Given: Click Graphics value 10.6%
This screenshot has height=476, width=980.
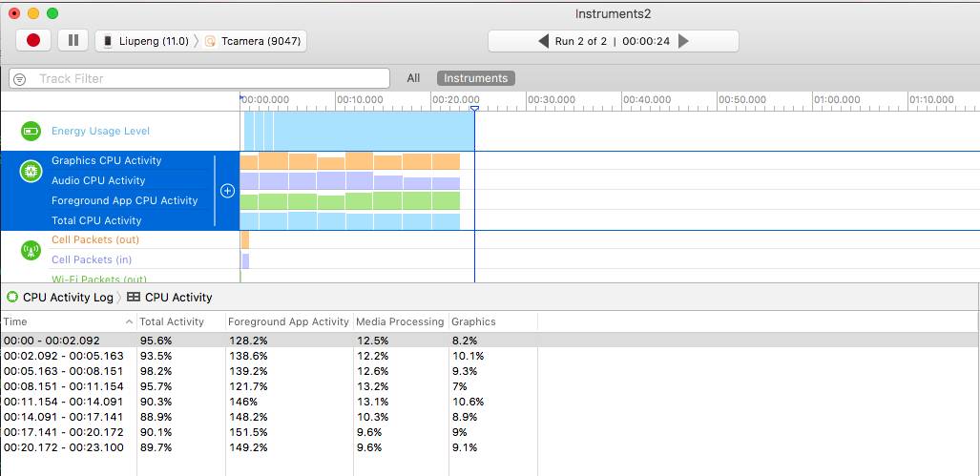Looking at the screenshot, I should (x=469, y=402).
